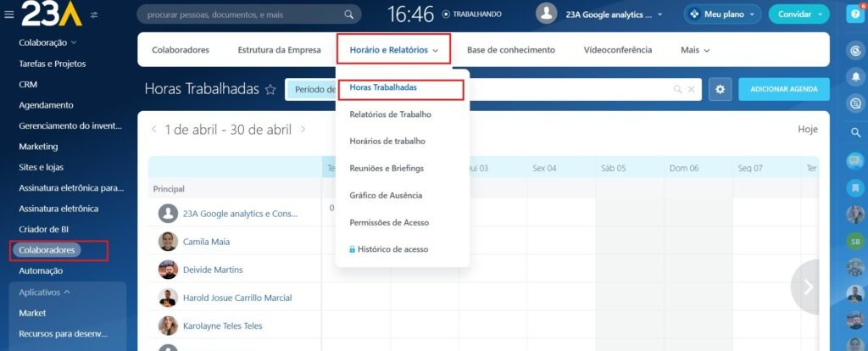The width and height of the screenshot is (868, 351).
Task: Open the 23A Google analytics account dropdown
Action: coord(614,14)
